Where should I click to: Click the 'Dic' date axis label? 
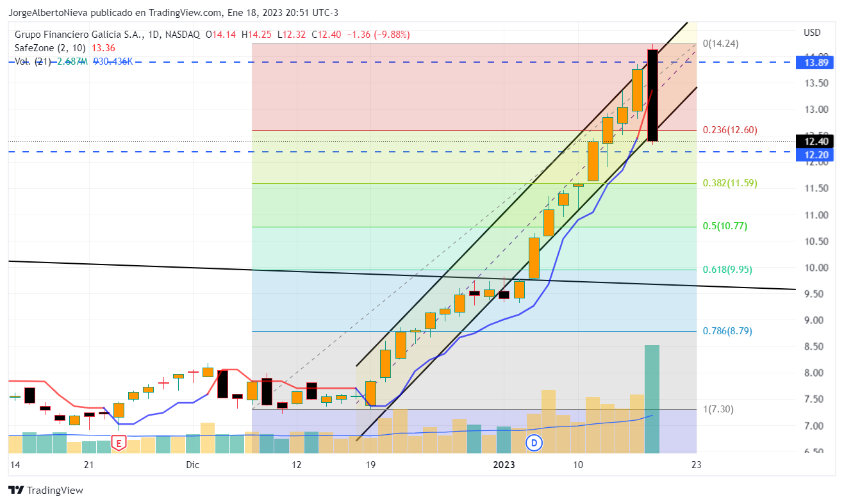(x=193, y=464)
